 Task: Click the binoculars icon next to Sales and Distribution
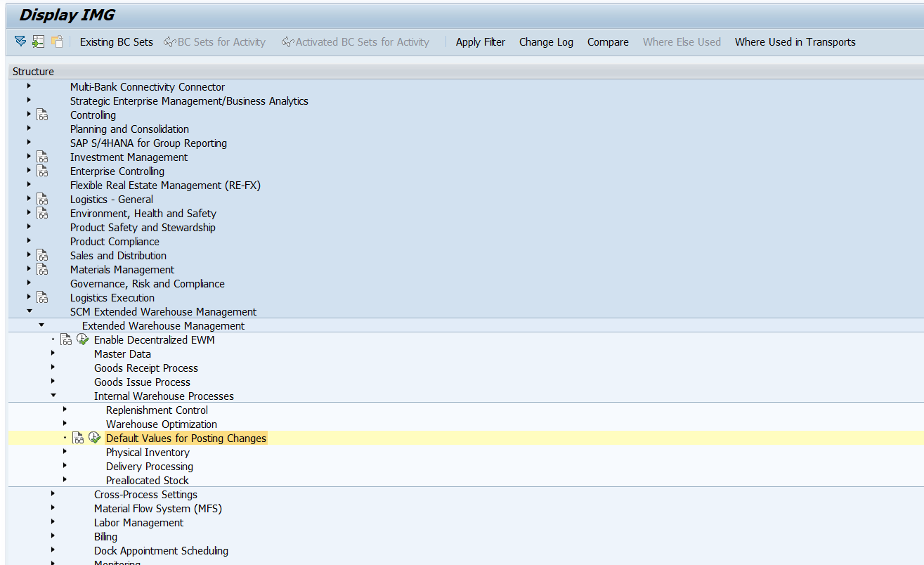coord(44,254)
